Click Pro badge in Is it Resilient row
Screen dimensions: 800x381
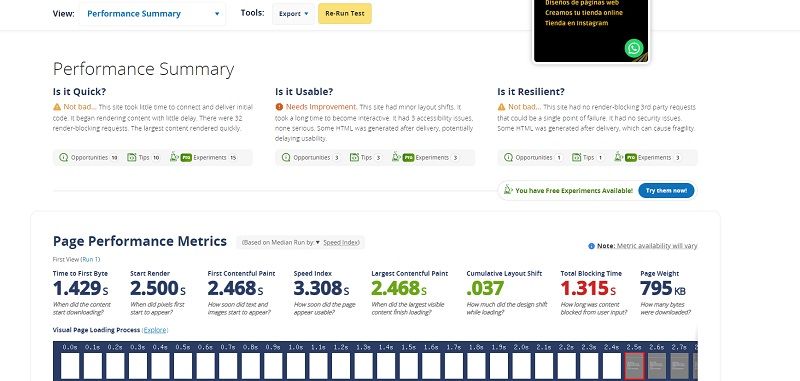coord(631,158)
